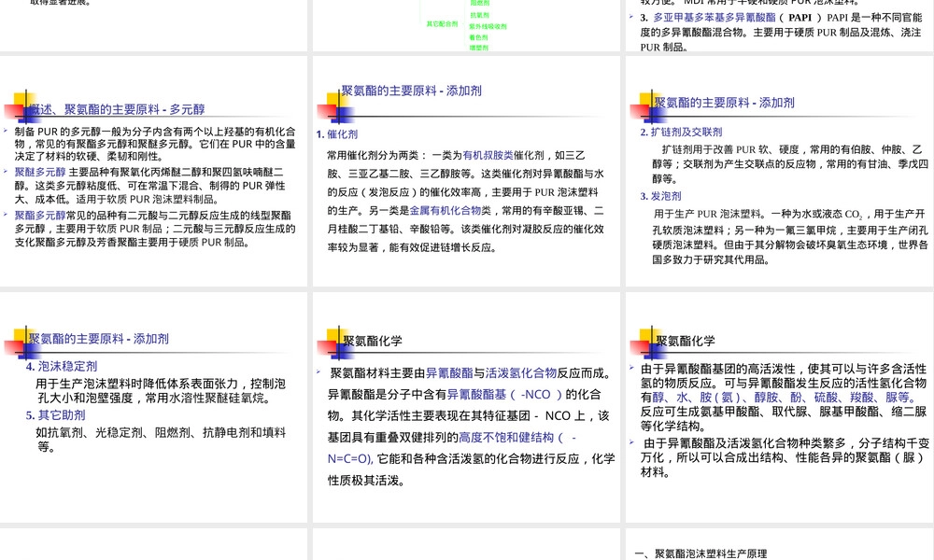The height and width of the screenshot is (560, 934).
Task: Click the heading 4. 泡沫稳定剂
Action: 62,367
